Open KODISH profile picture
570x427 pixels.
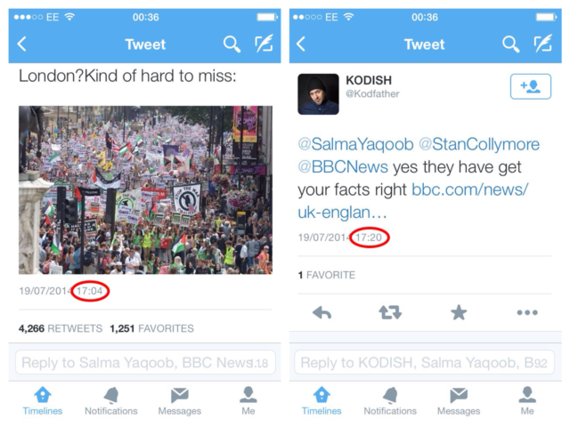(x=318, y=94)
